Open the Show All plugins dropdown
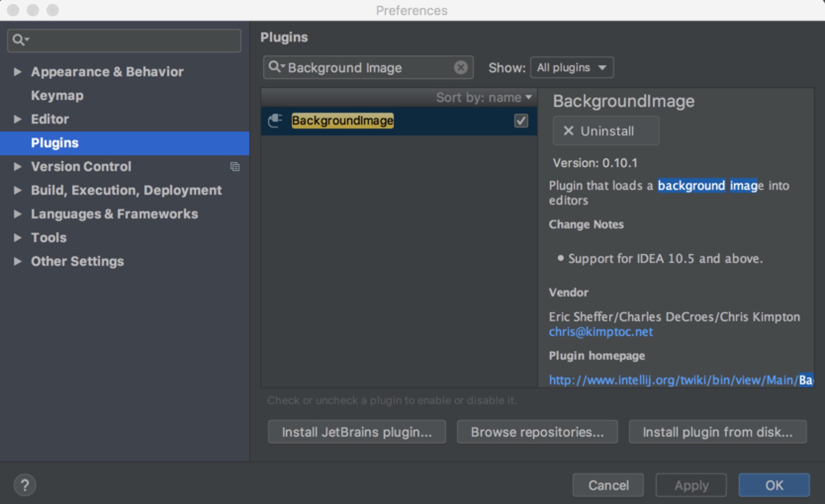The width and height of the screenshot is (825, 504). (x=572, y=67)
